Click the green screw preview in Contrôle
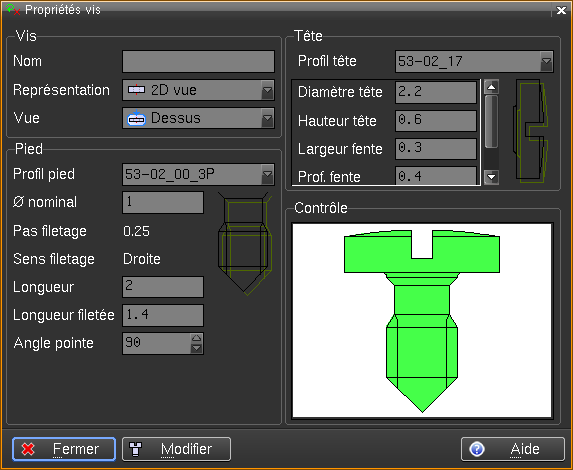Viewport: 573px width, 470px height. [422, 321]
